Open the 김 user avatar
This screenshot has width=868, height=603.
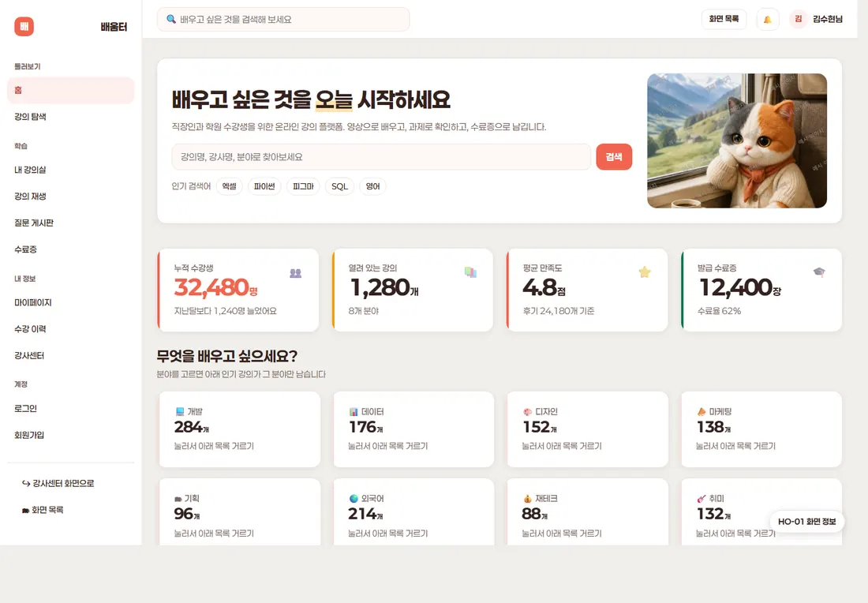(x=799, y=19)
